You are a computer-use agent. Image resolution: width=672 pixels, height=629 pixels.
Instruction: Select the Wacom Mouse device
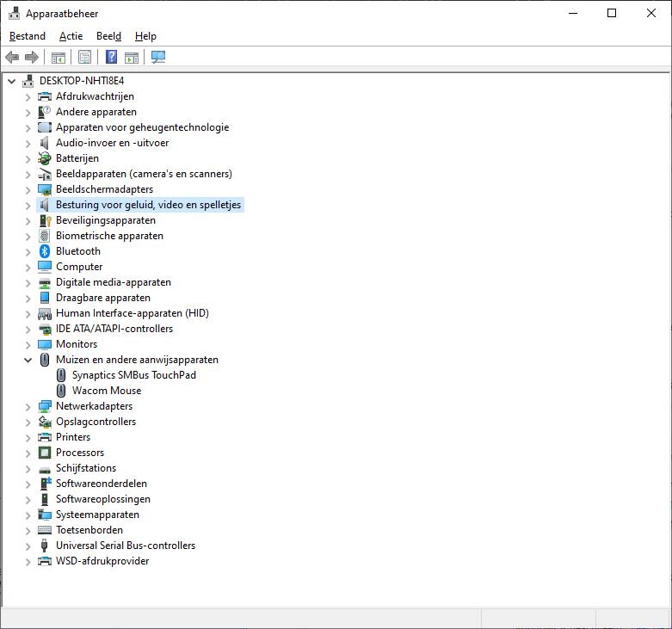[106, 391]
